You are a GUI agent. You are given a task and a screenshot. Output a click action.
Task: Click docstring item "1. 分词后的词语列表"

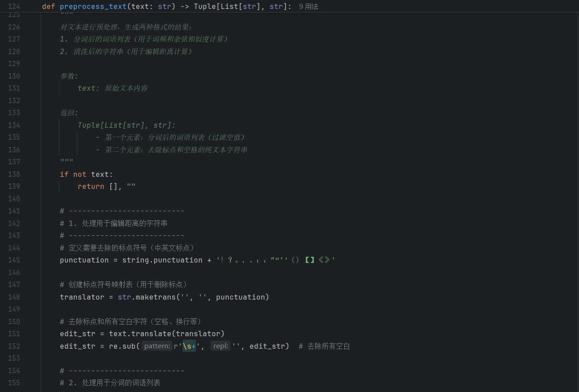click(144, 39)
